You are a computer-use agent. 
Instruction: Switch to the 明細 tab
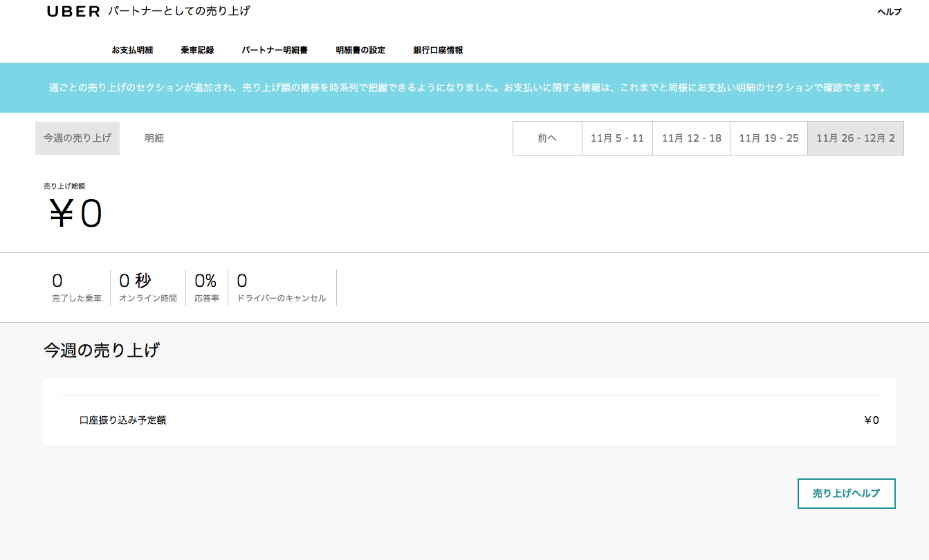[x=154, y=138]
